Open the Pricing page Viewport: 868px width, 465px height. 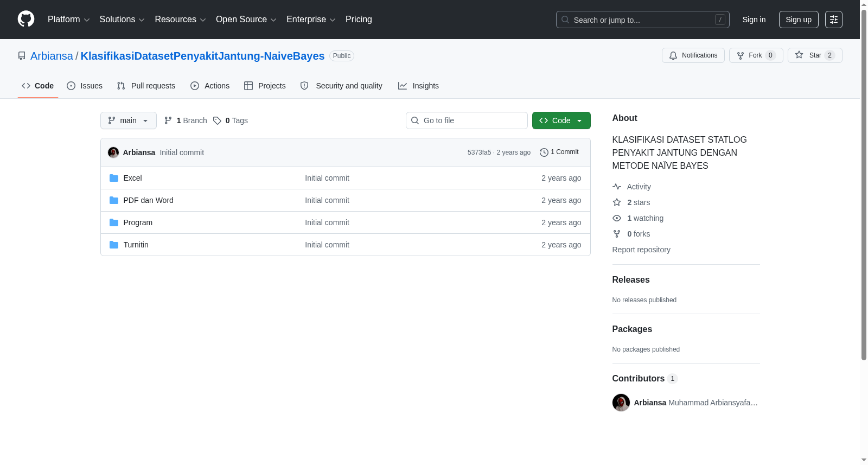pyautogui.click(x=359, y=20)
